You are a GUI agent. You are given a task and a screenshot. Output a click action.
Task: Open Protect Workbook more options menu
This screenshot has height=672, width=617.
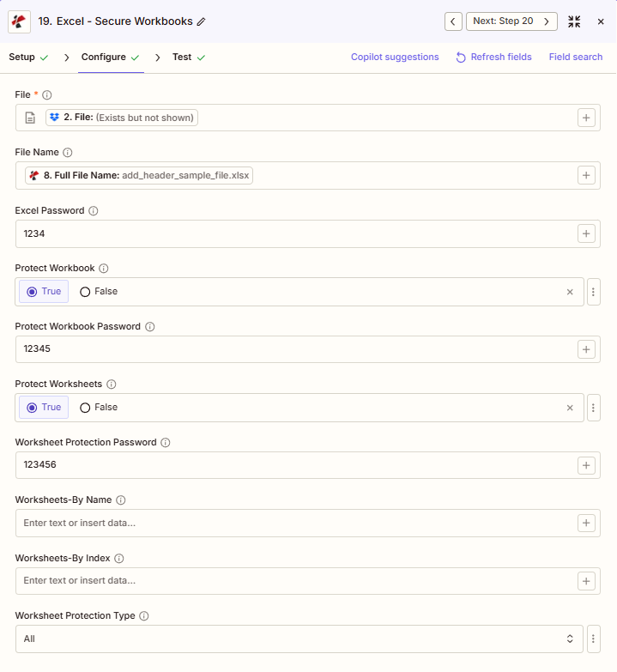coord(594,292)
